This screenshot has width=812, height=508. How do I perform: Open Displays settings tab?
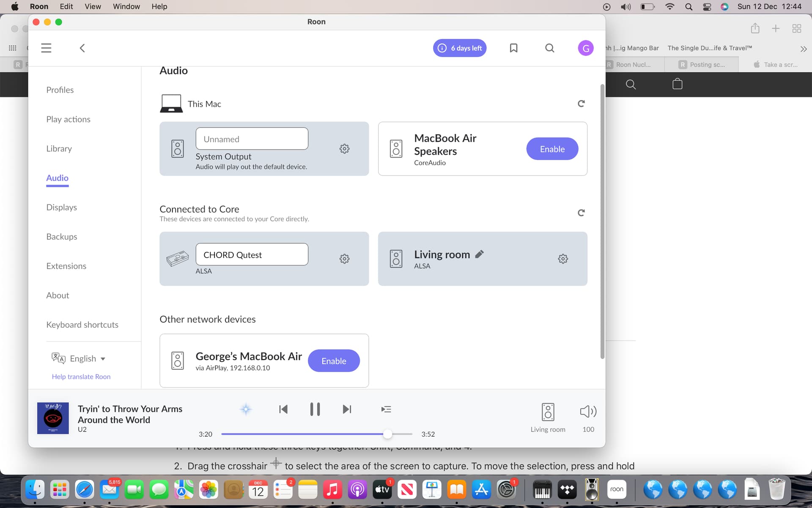point(61,207)
